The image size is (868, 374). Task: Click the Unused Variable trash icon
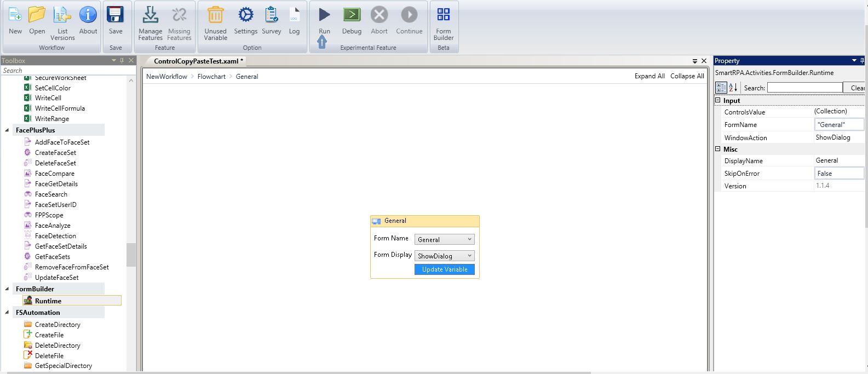click(215, 15)
